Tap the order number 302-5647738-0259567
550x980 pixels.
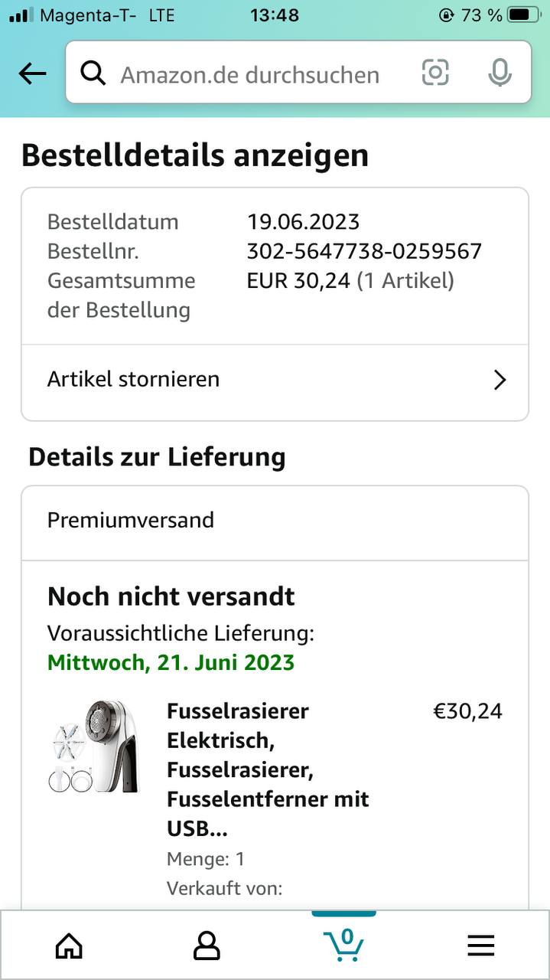(x=364, y=251)
